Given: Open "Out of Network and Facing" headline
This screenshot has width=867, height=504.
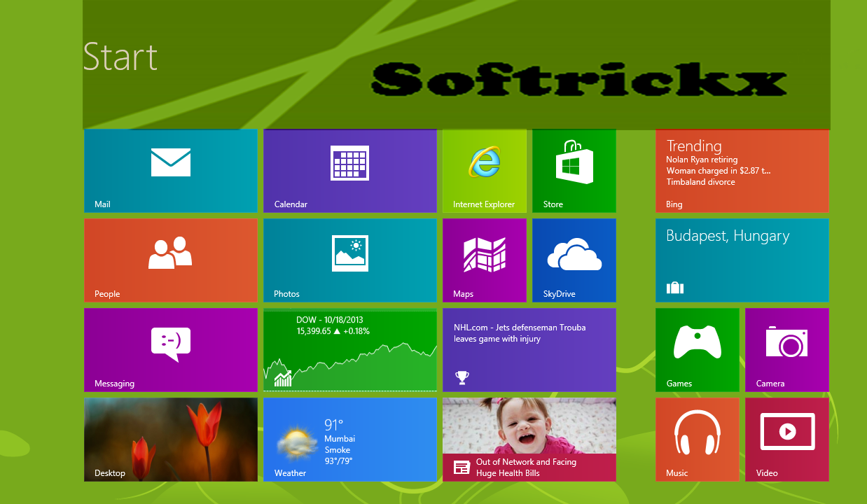Looking at the screenshot, I should coord(526,462).
